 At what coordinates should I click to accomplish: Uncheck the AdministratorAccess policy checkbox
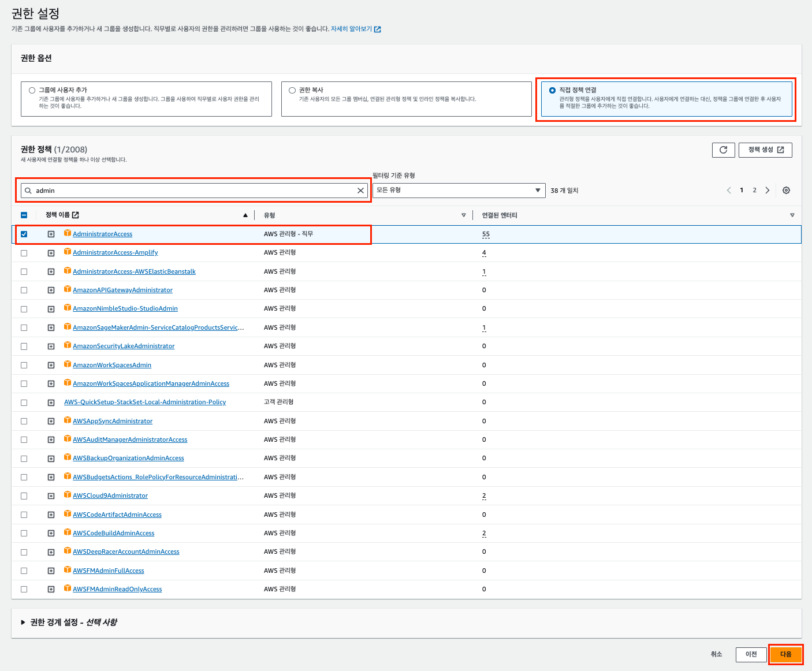click(x=24, y=234)
